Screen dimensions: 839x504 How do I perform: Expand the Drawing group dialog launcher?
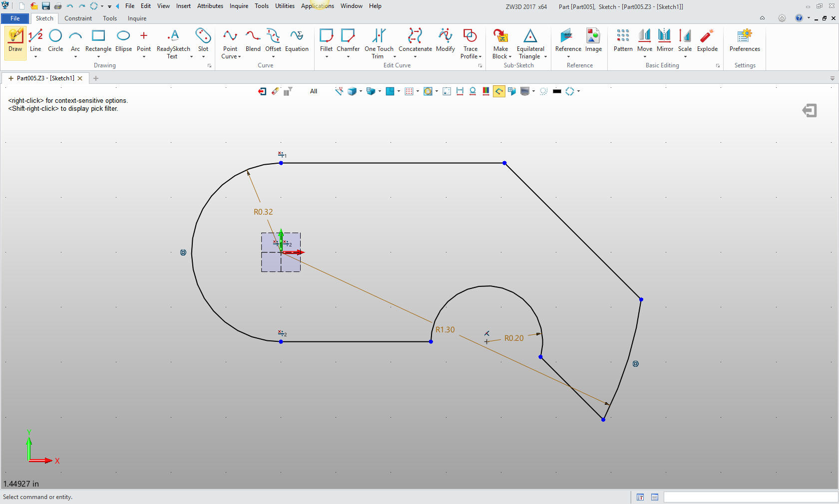point(210,66)
